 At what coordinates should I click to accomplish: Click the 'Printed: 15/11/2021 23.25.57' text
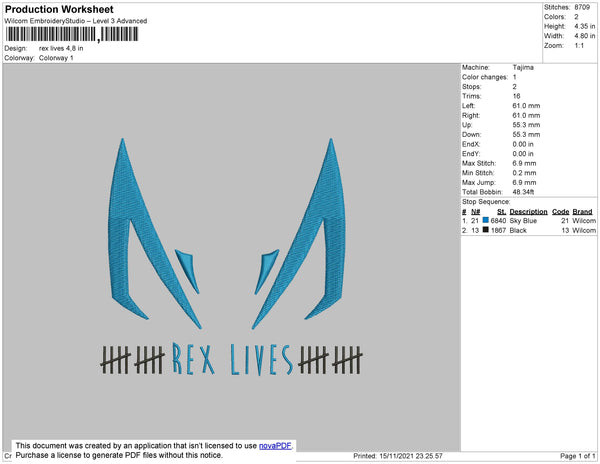[x=398, y=456]
